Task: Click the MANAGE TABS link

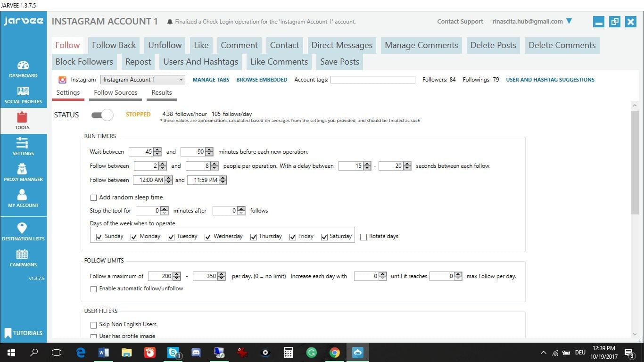Action: [211, 80]
